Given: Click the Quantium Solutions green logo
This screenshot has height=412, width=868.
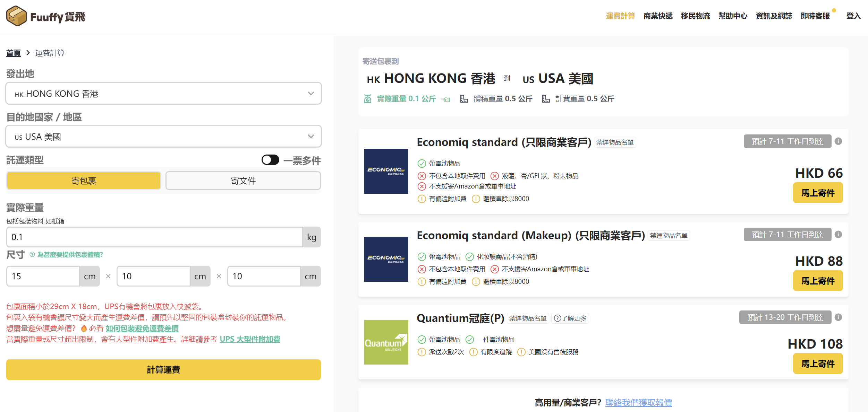Looking at the screenshot, I should click(x=386, y=342).
